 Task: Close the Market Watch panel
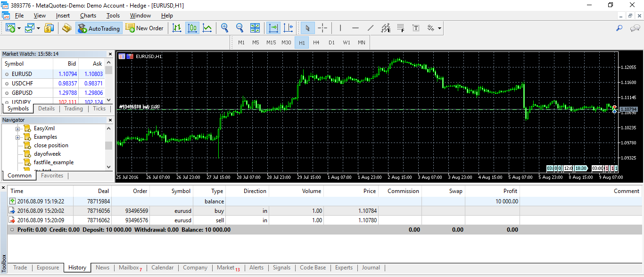coord(110,54)
